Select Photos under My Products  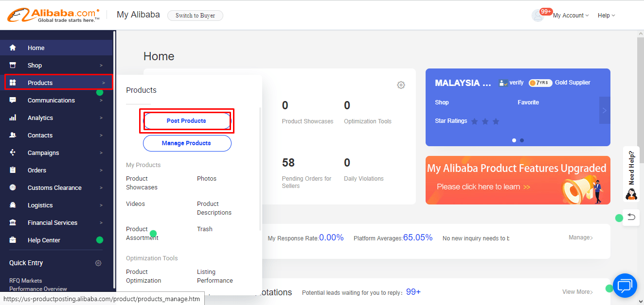point(207,179)
